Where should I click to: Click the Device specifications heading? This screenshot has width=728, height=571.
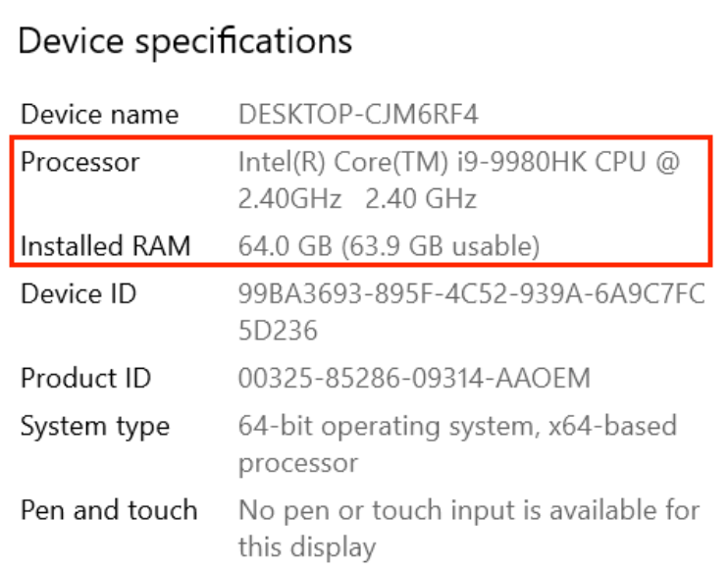click(x=184, y=42)
